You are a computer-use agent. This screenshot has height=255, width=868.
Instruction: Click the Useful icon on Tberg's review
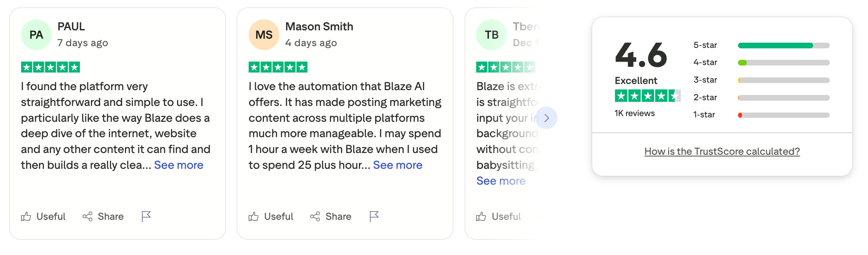click(481, 216)
